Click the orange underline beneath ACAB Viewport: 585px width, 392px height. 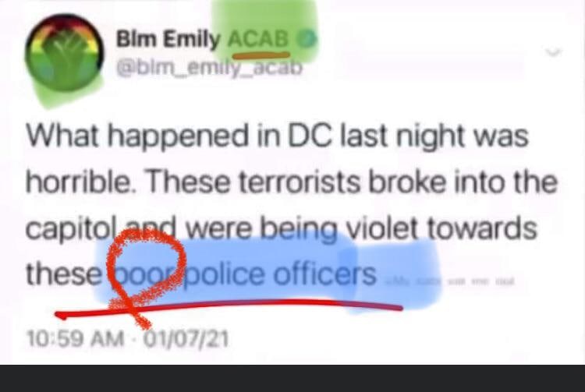(261, 55)
